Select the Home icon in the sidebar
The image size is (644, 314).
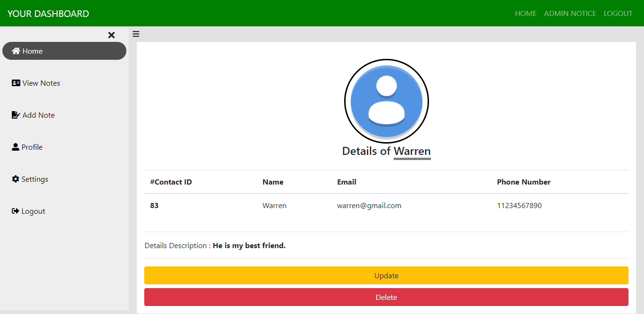point(17,51)
